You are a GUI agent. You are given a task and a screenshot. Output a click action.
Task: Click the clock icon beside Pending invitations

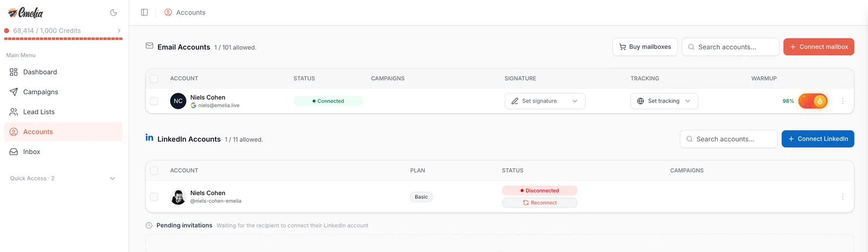coord(149,225)
